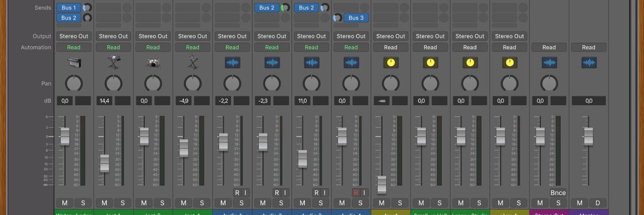644x215 pixels.
Task: Click Bus 2 send on the 11,0 dB channel
Action: 307,7
